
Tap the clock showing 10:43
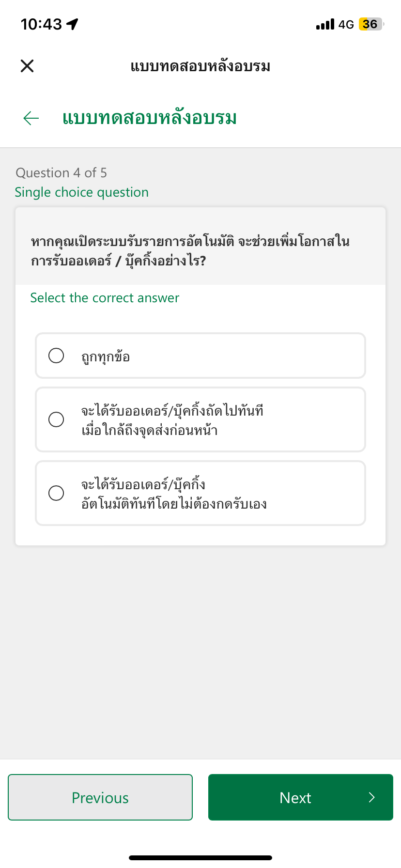41,24
